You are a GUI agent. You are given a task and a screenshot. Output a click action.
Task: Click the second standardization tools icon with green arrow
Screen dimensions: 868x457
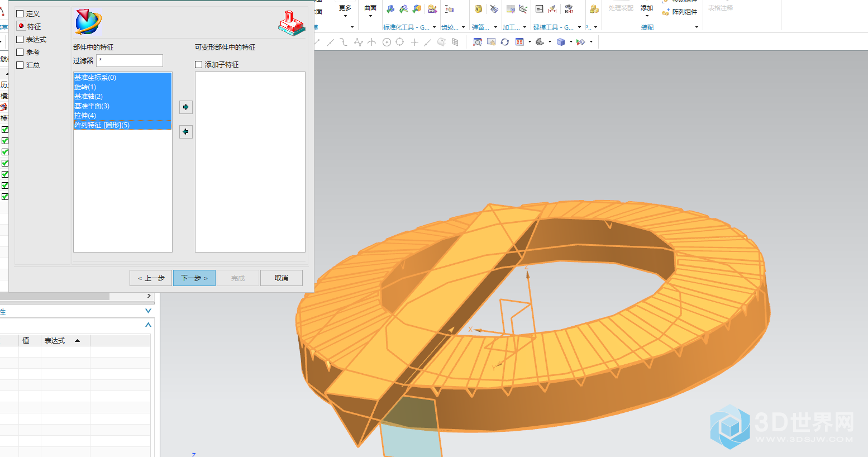pos(403,9)
